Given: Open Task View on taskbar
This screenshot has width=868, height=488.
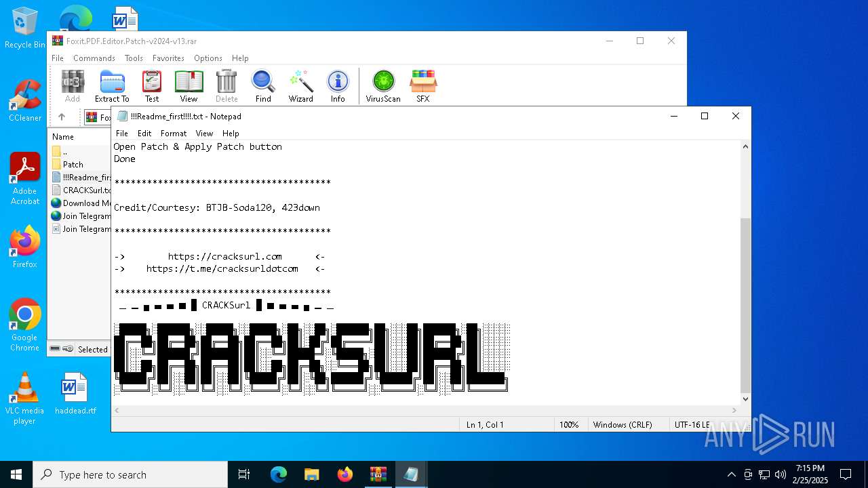Looking at the screenshot, I should [244, 474].
